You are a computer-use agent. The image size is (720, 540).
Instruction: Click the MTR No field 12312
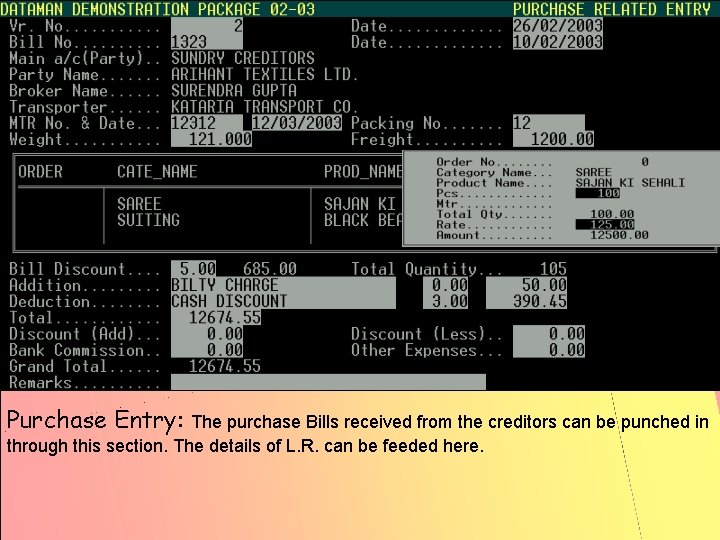click(207, 123)
